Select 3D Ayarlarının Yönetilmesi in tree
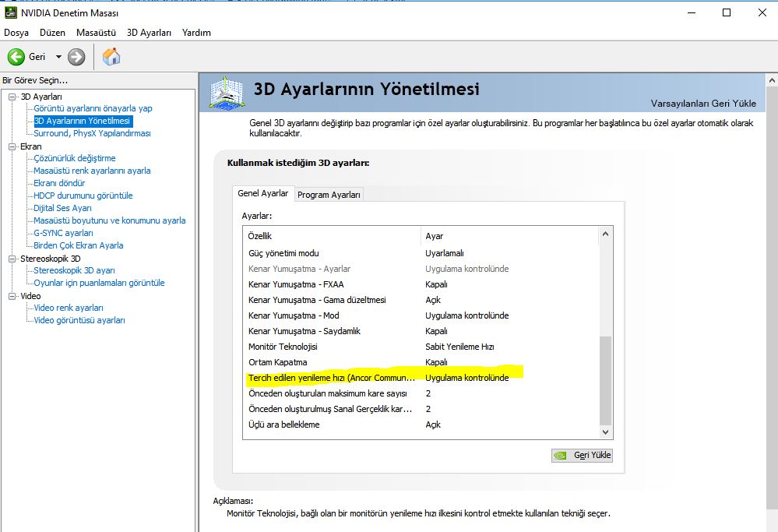This screenshot has height=532, width=778. click(x=82, y=121)
